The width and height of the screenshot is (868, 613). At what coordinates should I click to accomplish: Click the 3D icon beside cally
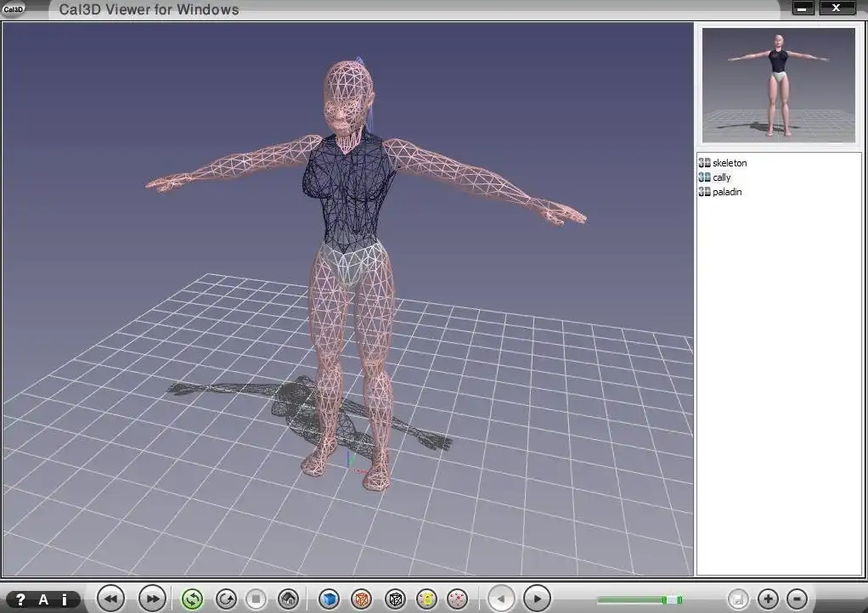[x=704, y=177]
